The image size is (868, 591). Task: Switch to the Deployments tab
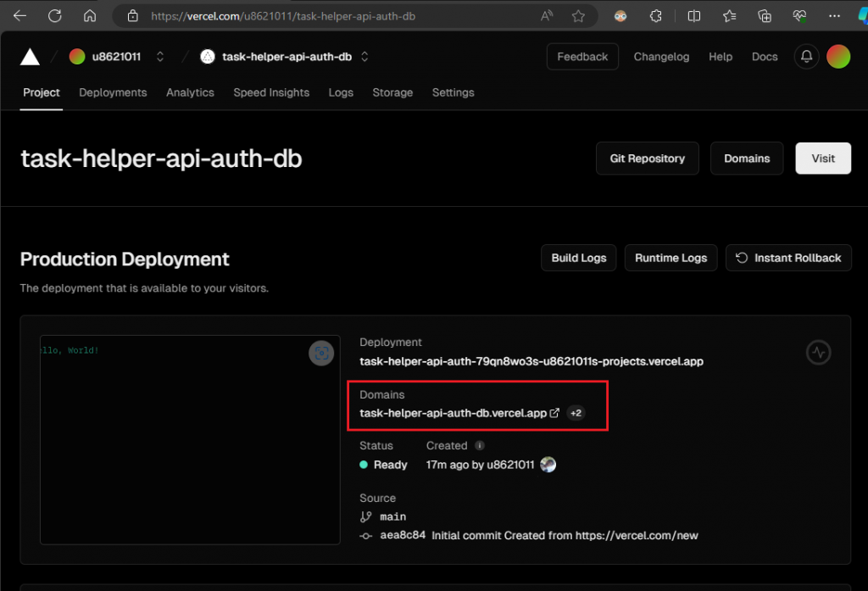113,92
